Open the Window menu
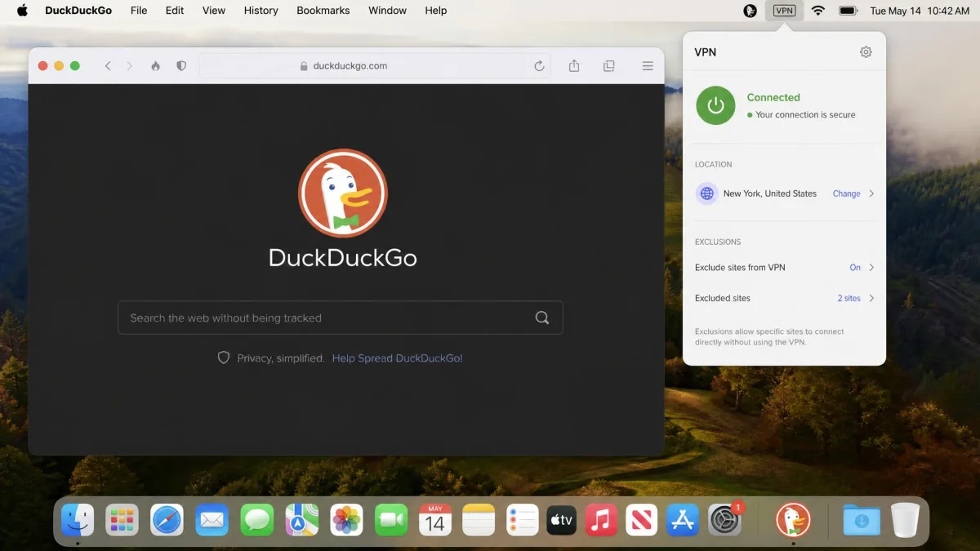 [387, 11]
